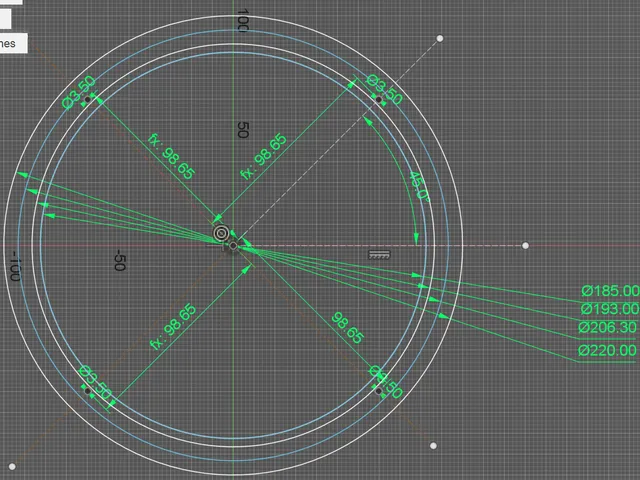
Task: Select the Ø185.00 diameter dimension
Action: pos(610,291)
